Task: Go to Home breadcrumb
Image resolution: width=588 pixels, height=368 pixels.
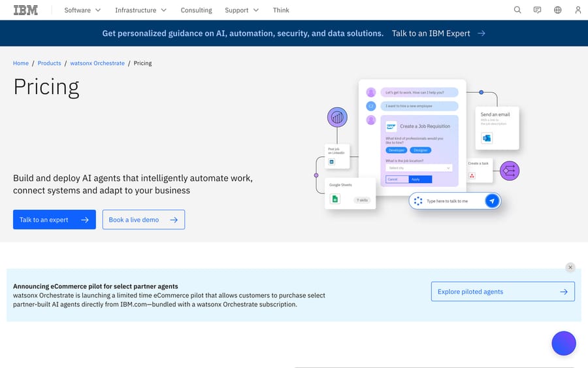Action: 21,63
